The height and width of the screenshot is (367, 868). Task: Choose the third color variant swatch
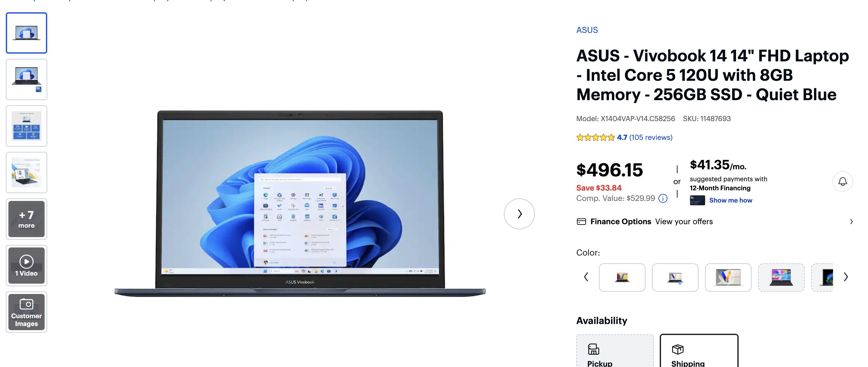728,278
